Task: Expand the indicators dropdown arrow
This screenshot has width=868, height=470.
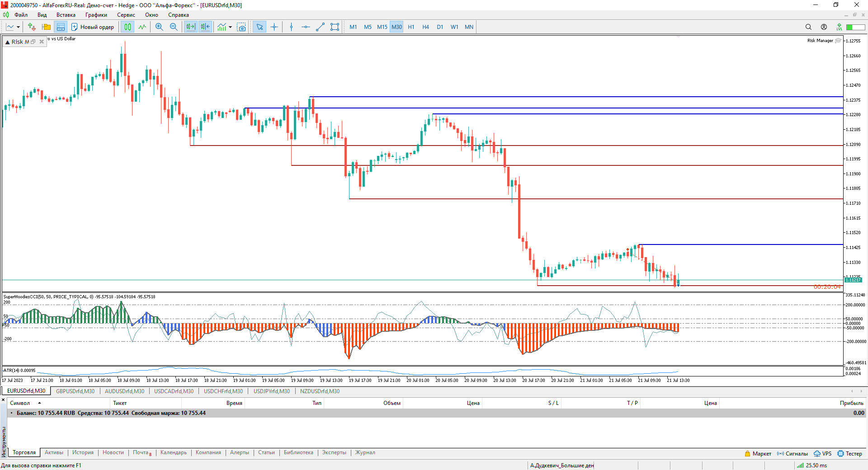Action: [230, 27]
